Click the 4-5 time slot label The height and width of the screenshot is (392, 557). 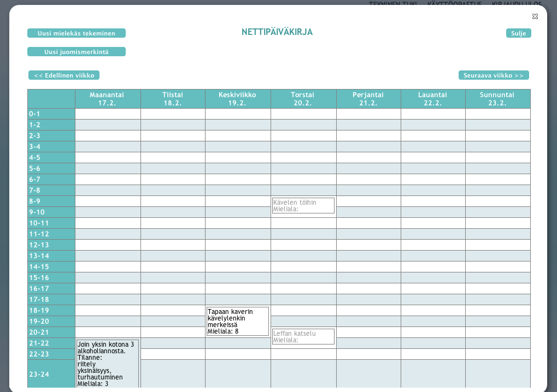click(51, 157)
